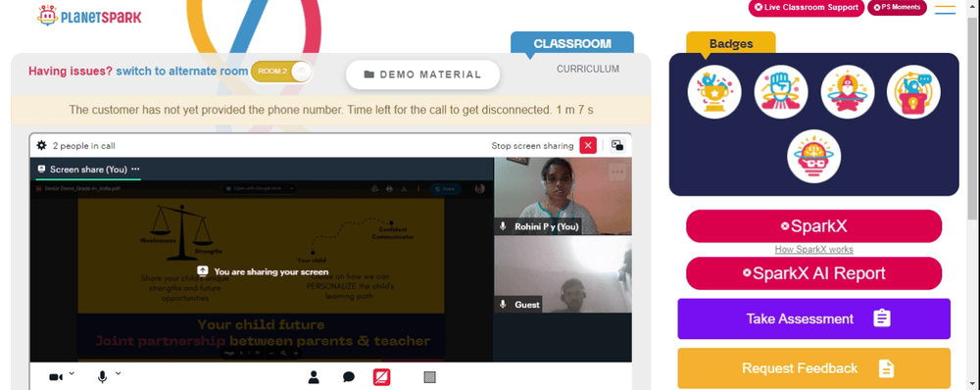Click the PlanetSpark logo
The width and height of the screenshot is (980, 390).
pyautogui.click(x=89, y=16)
